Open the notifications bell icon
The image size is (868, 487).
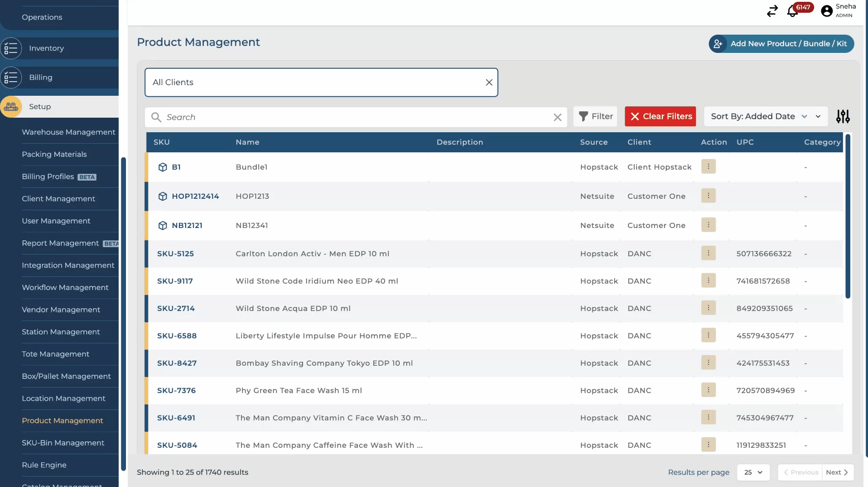point(793,11)
